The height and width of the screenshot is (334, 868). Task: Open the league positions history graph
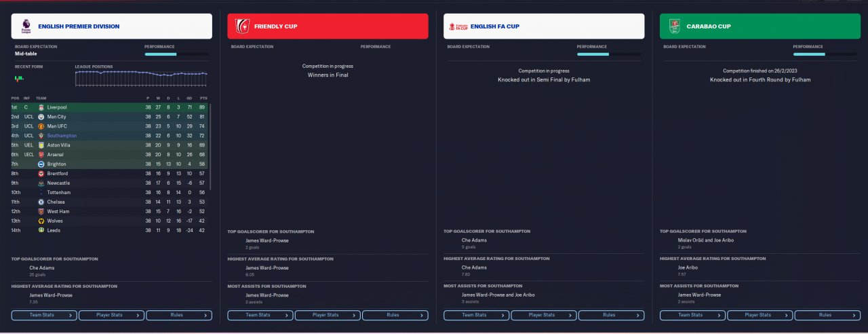pyautogui.click(x=142, y=78)
